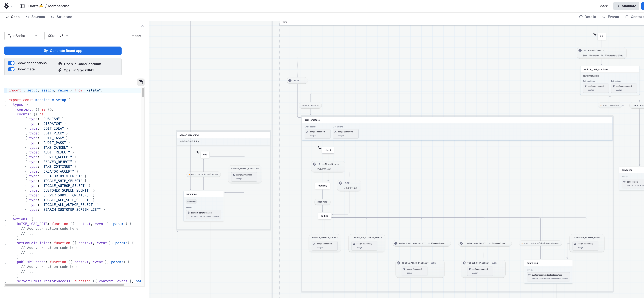Collapse the actions code fold arrow
This screenshot has width=644, height=298.
pos(5,220)
